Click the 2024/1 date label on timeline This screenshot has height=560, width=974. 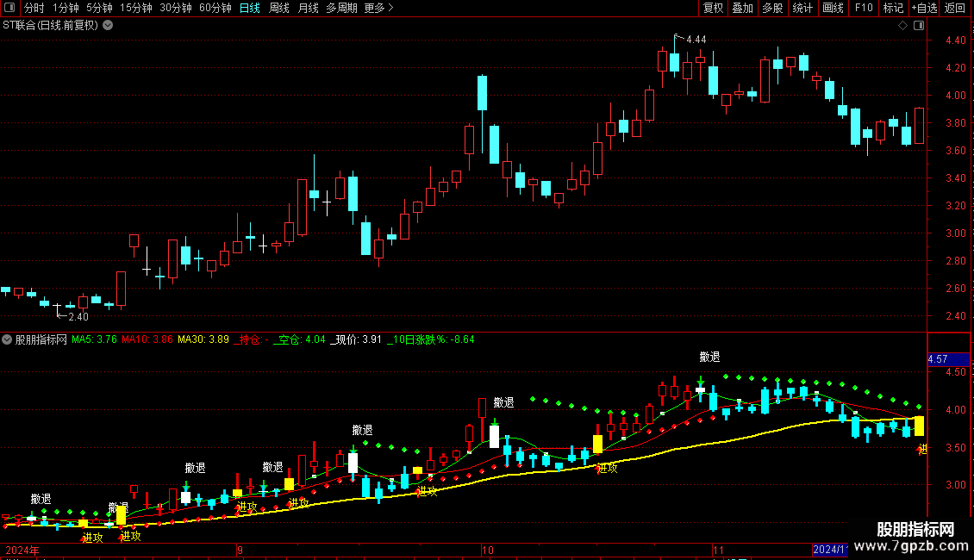pos(829,550)
